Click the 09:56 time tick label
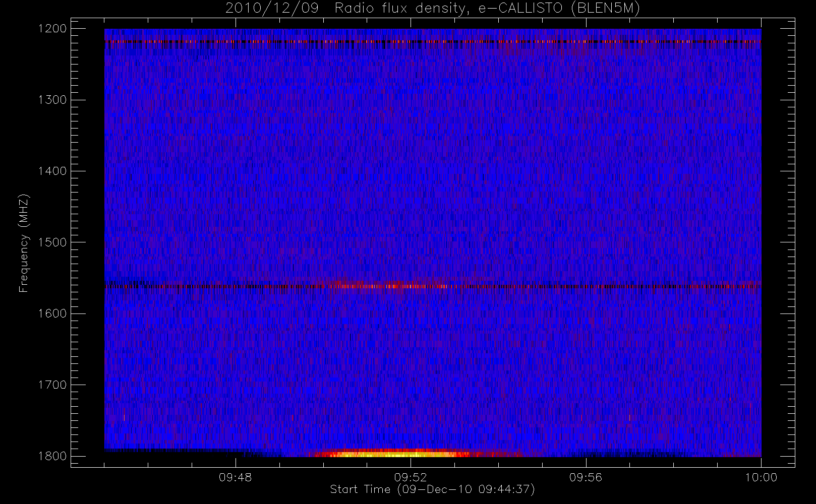 tap(586, 477)
